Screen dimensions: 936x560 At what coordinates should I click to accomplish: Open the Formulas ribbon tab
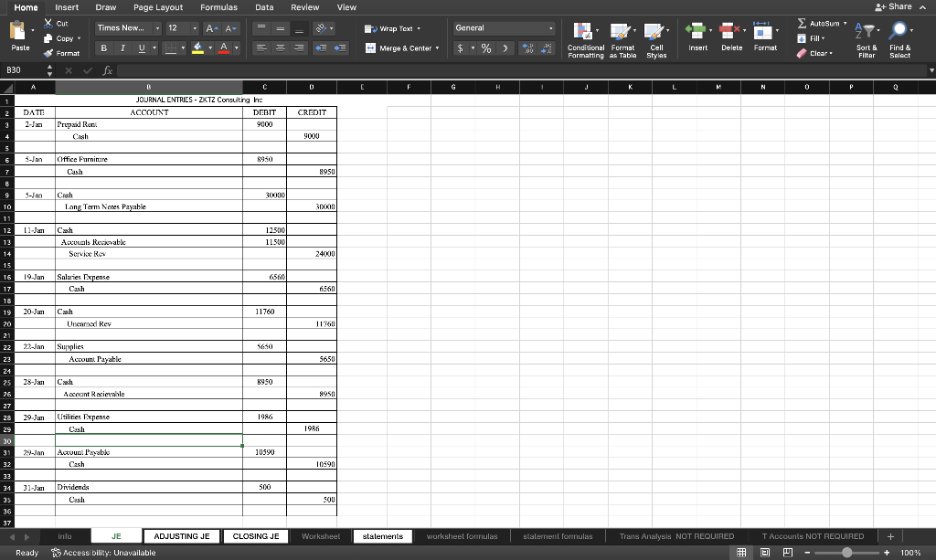pyautogui.click(x=218, y=7)
